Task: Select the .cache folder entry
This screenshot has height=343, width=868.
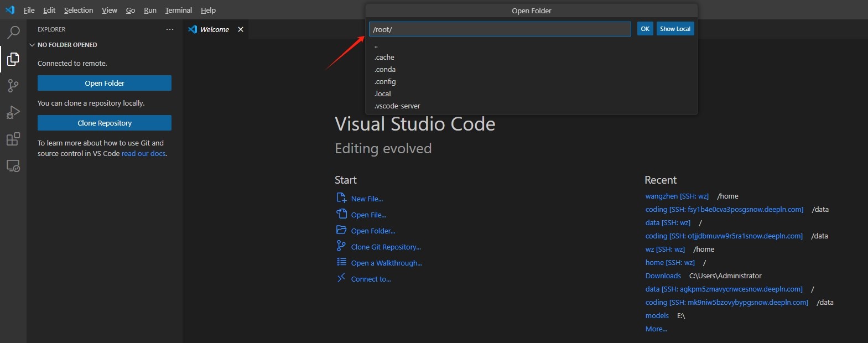Action: 532,58
